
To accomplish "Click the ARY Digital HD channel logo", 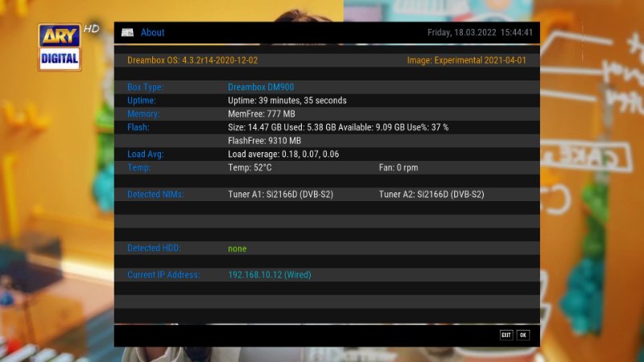I will [60, 47].
